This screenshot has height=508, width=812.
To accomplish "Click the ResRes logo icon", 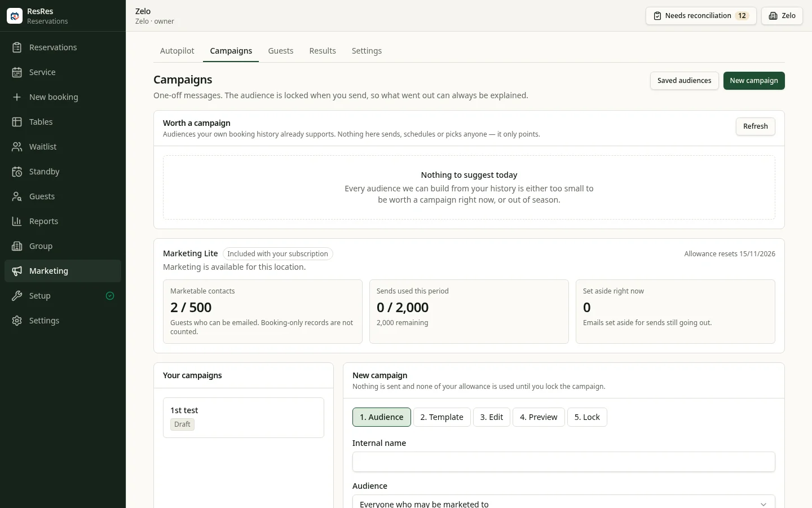I will coord(15,16).
